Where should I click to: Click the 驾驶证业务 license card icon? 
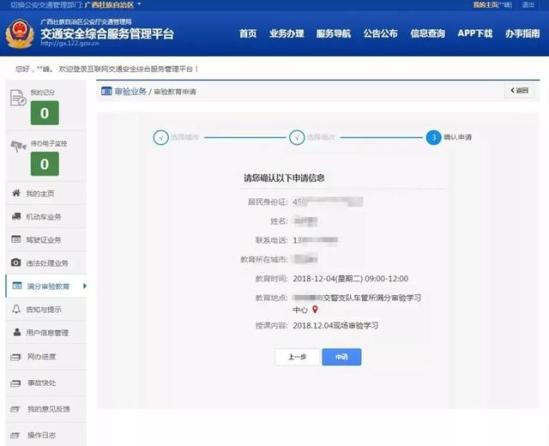coord(16,239)
